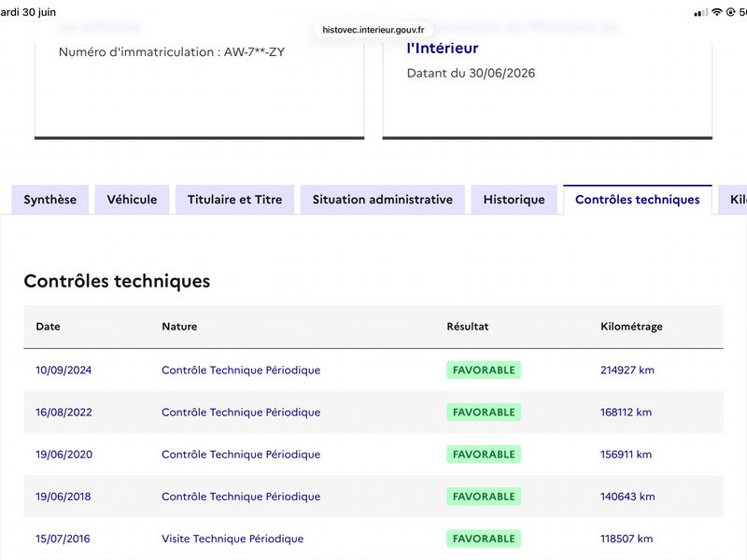Viewport: 747px width, 560px height.
Task: Tap the cellular signal bars icon
Action: 701,13
